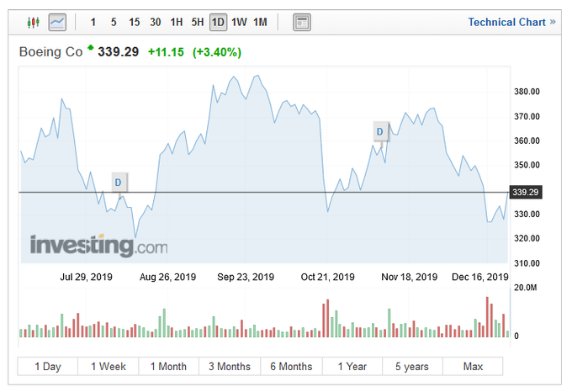Click the (+3.40%) percent change
This screenshot has width=572, height=392.
coord(217,52)
